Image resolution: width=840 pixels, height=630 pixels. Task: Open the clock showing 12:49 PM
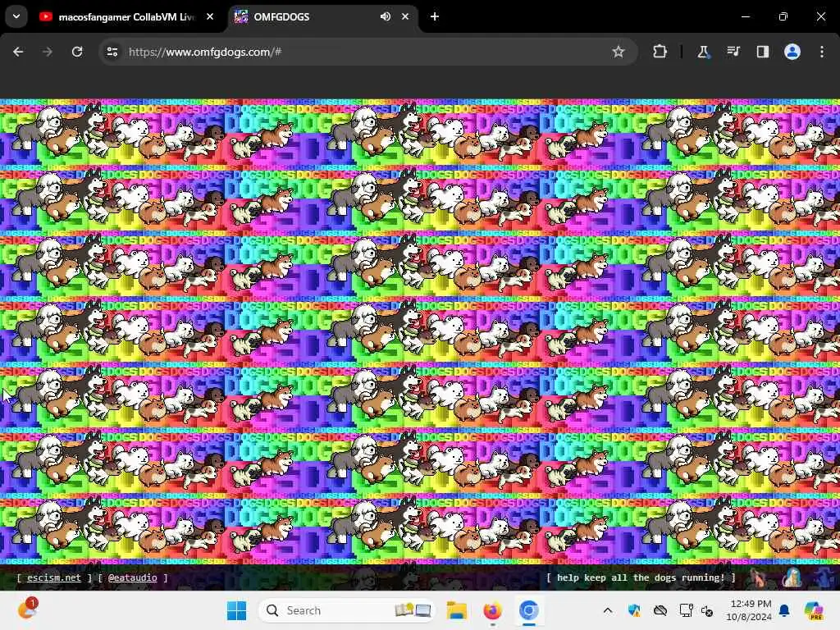pyautogui.click(x=749, y=610)
